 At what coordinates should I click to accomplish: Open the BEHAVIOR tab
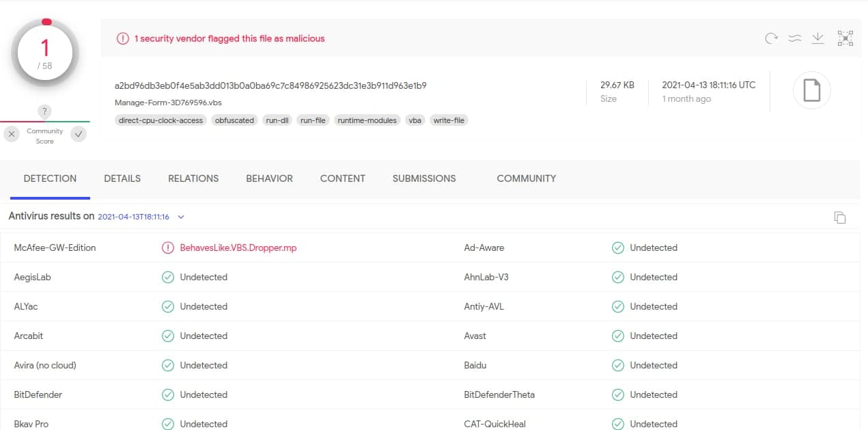(x=269, y=178)
